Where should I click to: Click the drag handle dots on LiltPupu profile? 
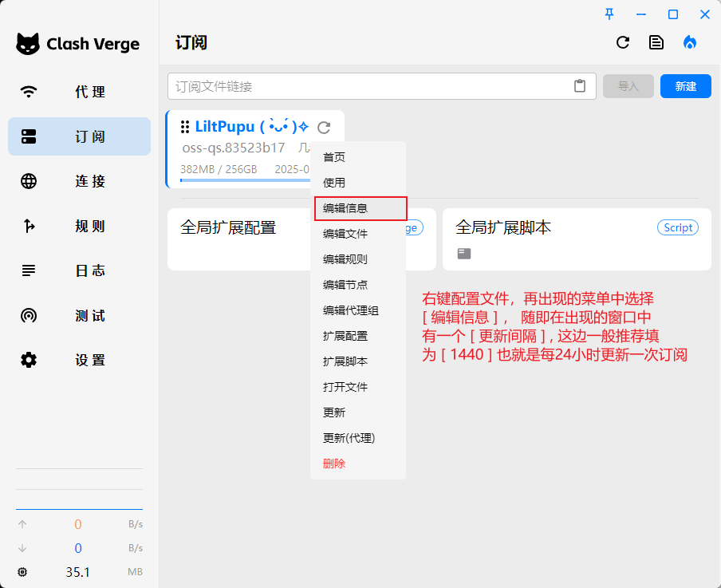click(185, 127)
